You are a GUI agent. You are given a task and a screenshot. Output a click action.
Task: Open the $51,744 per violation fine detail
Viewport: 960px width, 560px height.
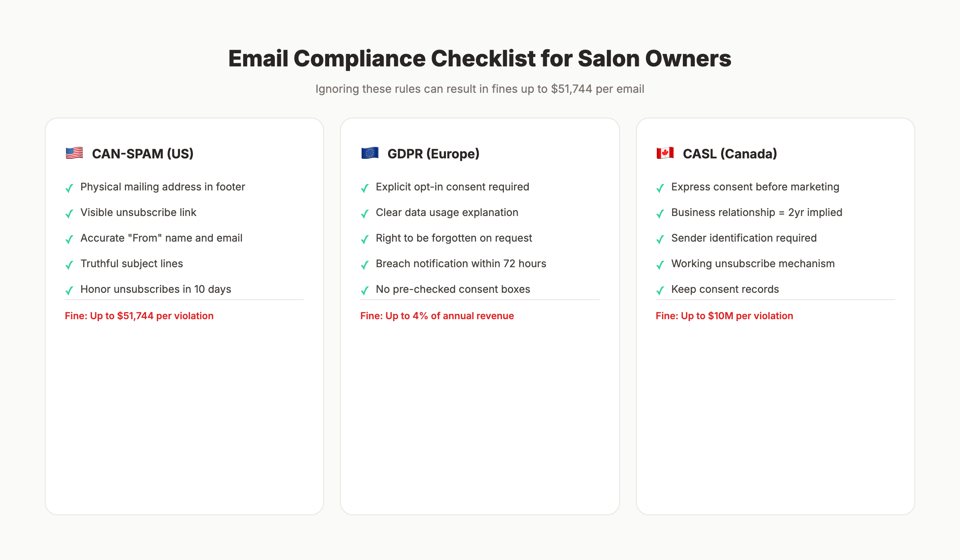point(139,316)
